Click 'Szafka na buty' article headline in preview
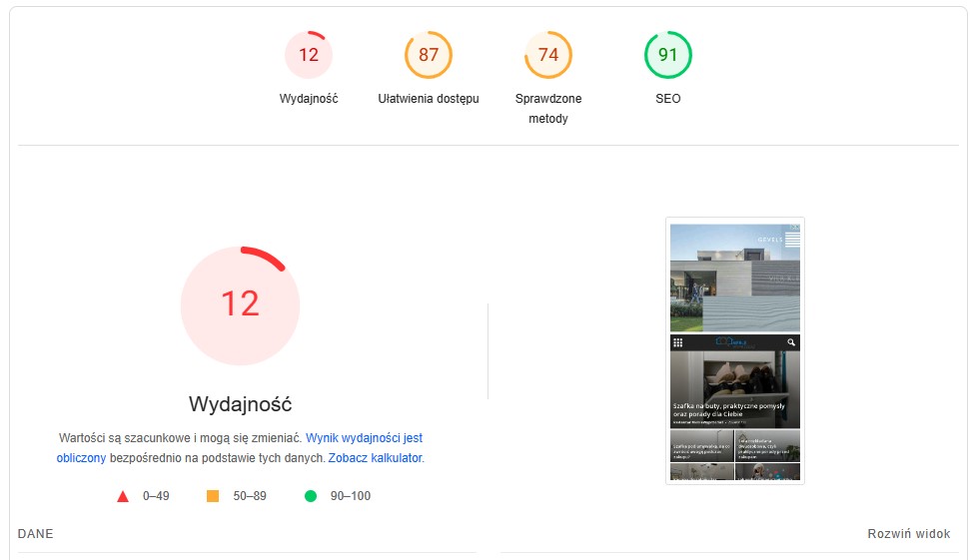This screenshot has width=971, height=560. (x=729, y=410)
